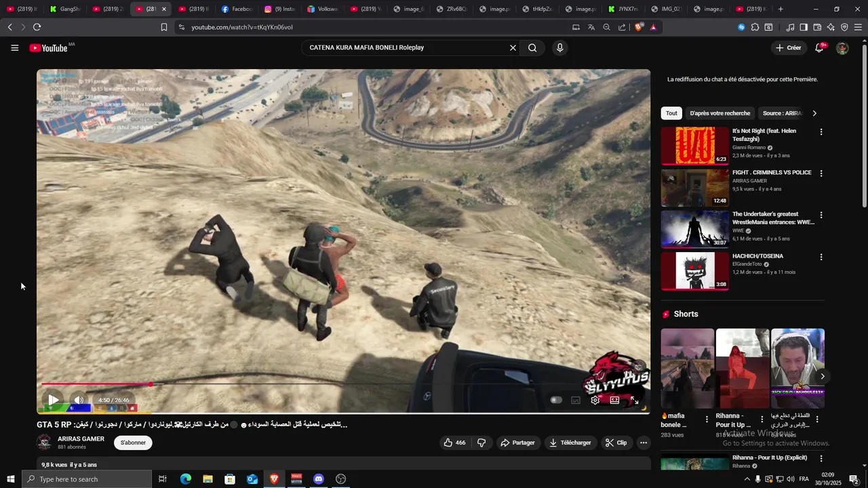Switch to the Instagram tab
Viewport: 868px width, 488px height.
(x=280, y=9)
